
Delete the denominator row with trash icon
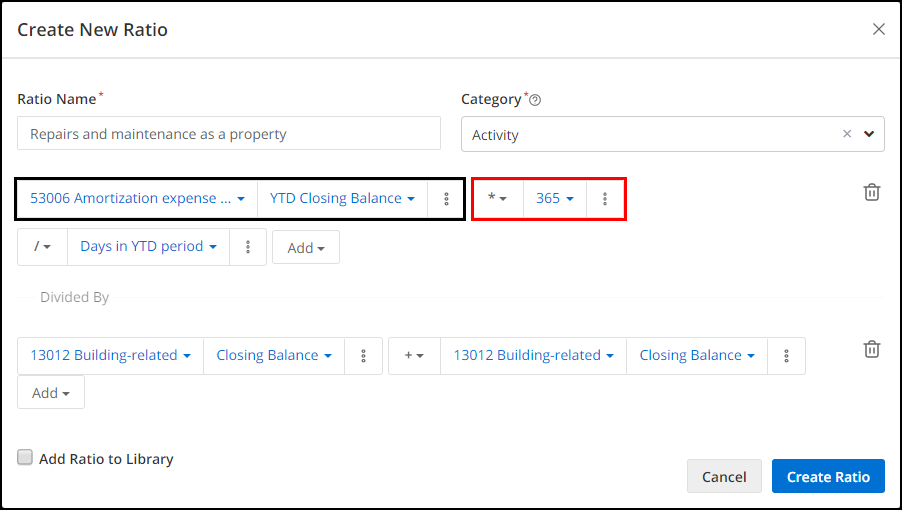(x=872, y=348)
